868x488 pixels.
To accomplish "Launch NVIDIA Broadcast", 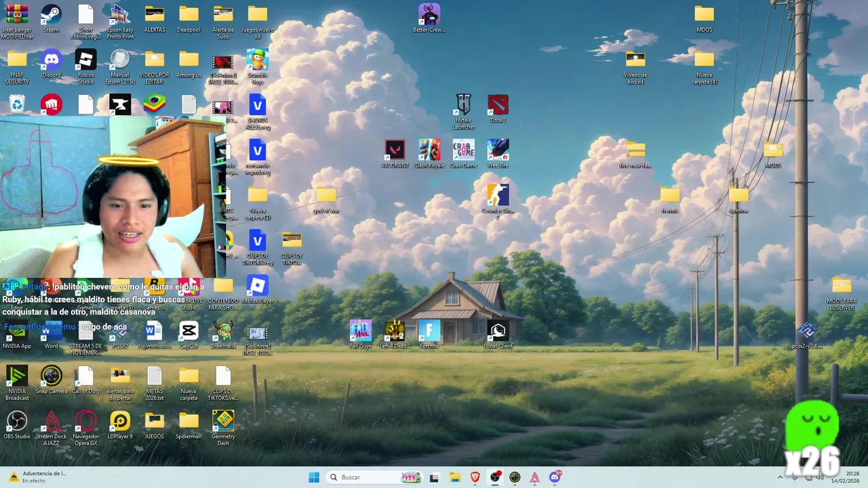I will coord(17,383).
